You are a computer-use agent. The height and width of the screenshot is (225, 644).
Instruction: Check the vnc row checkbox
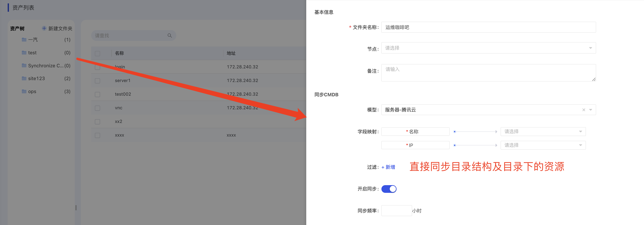[x=98, y=108]
